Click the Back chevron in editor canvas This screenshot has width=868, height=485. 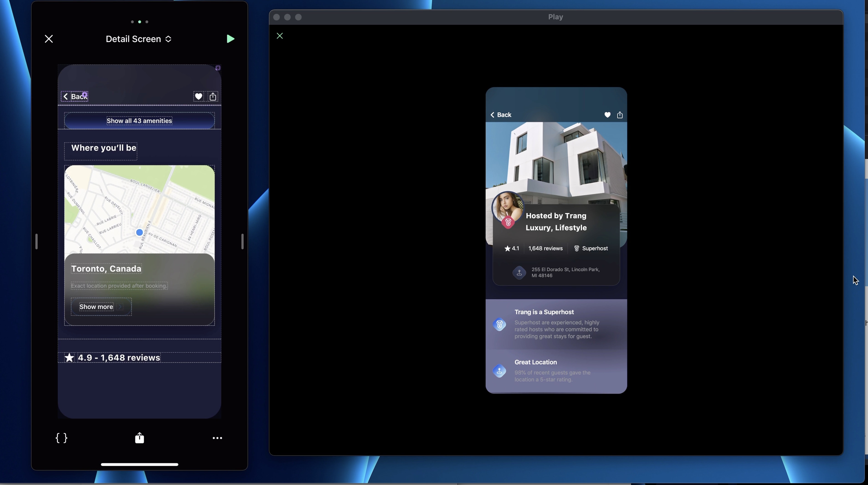(66, 97)
